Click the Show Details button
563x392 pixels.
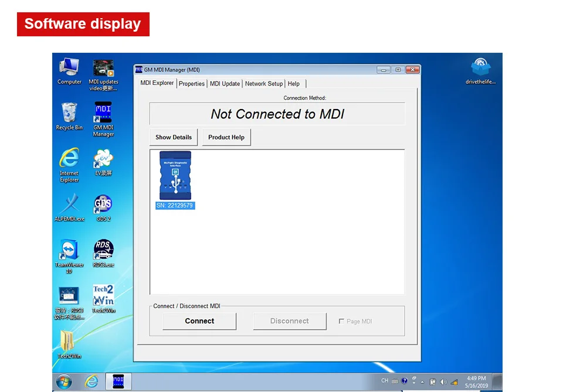point(174,137)
